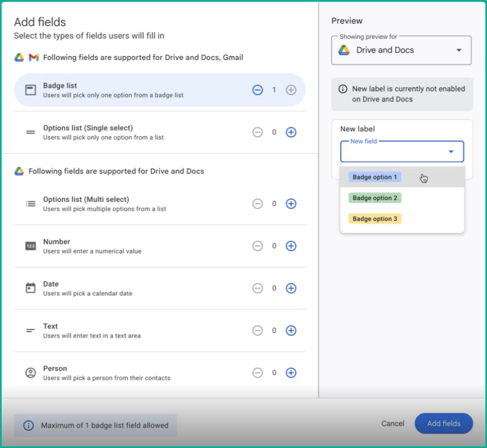Add a Person field using plus icon
487x448 pixels.
coord(290,372)
